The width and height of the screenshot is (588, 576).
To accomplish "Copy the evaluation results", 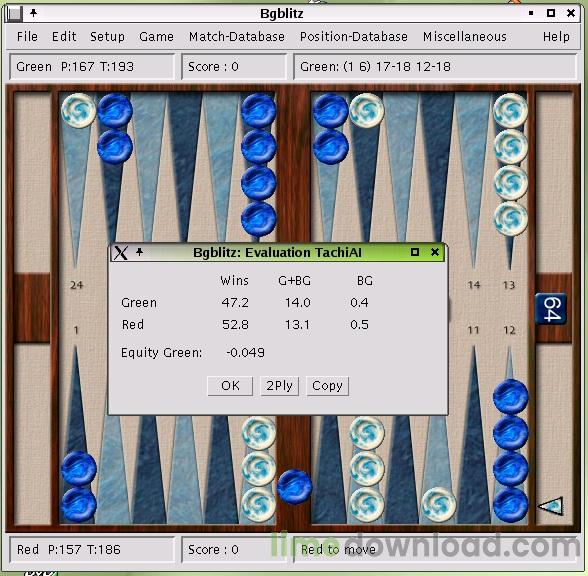I will 327,386.
